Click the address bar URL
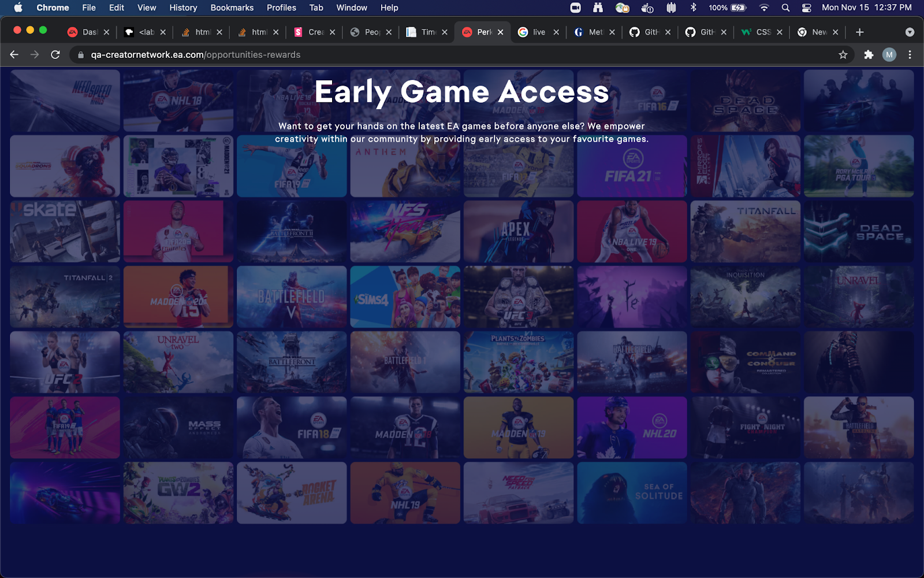The height and width of the screenshot is (578, 924). tap(195, 55)
